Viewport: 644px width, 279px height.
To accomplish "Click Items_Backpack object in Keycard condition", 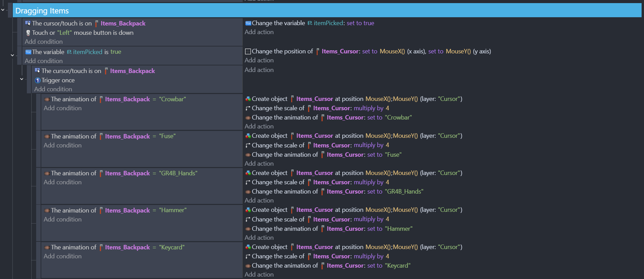I will (x=127, y=247).
